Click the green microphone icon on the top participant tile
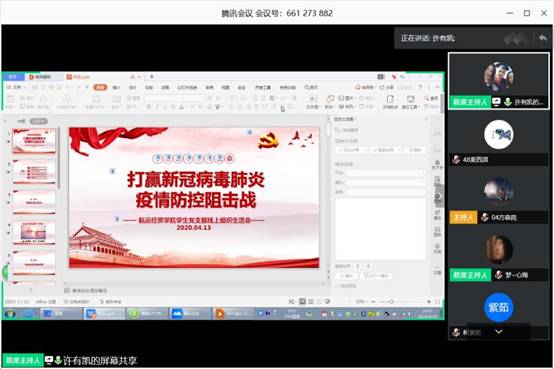The height and width of the screenshot is (369, 554). [508, 102]
